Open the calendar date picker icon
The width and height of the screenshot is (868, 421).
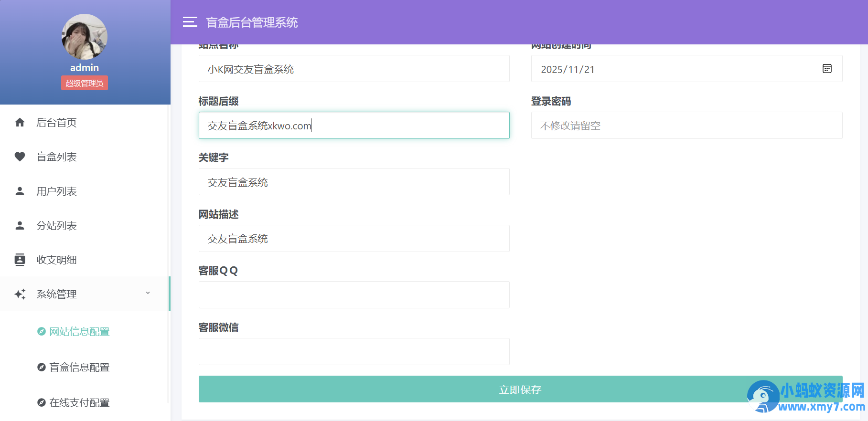click(x=827, y=69)
